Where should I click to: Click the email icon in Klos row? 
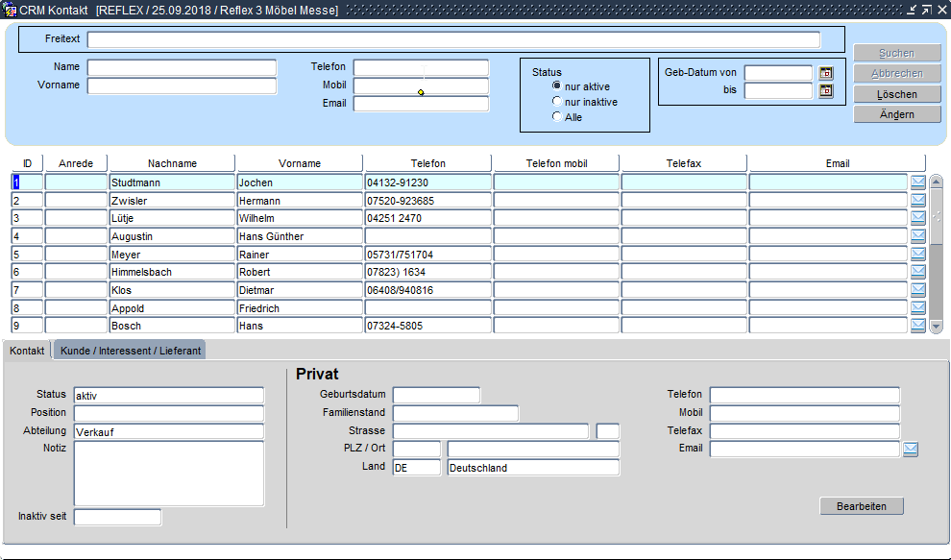tap(917, 290)
